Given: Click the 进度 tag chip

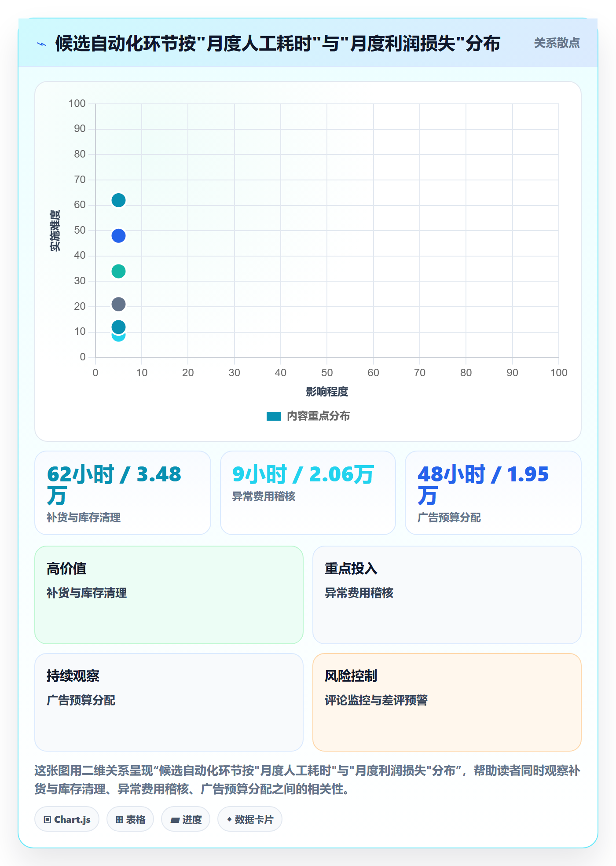Looking at the screenshot, I should (186, 819).
